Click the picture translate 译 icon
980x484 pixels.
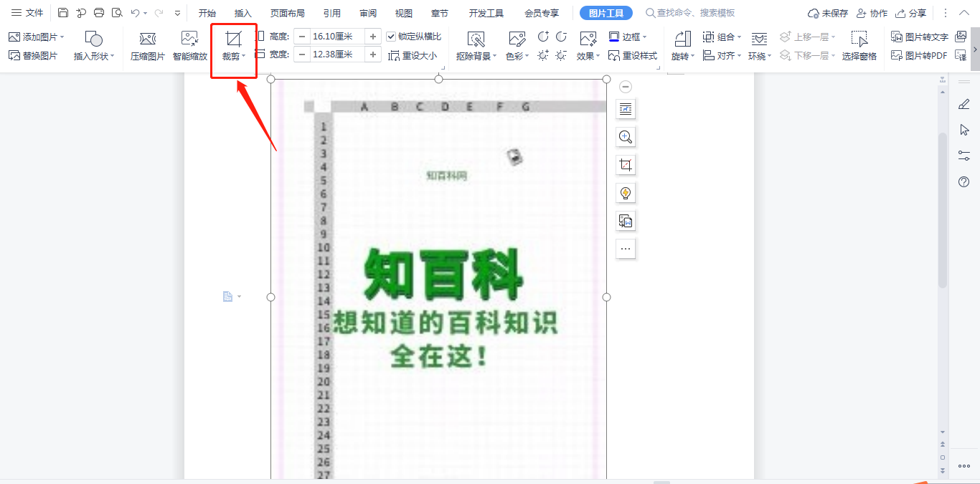pyautogui.click(x=961, y=55)
